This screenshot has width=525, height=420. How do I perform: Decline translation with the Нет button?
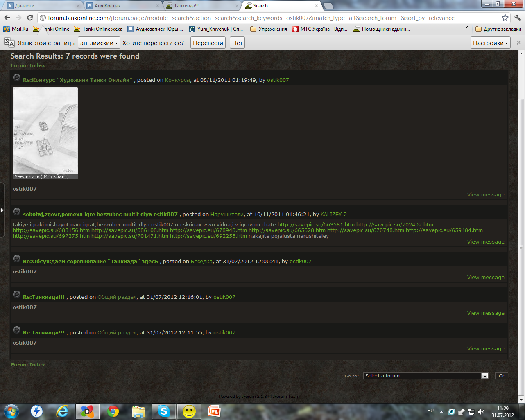237,43
